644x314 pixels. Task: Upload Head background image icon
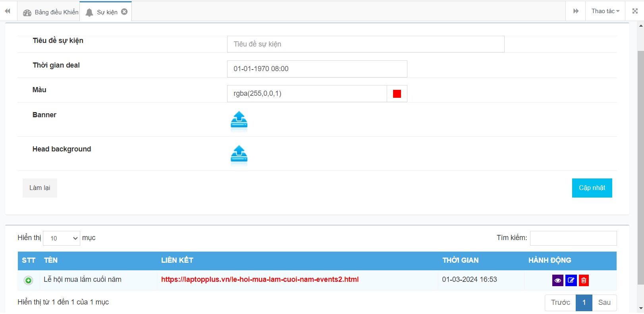[x=239, y=155]
